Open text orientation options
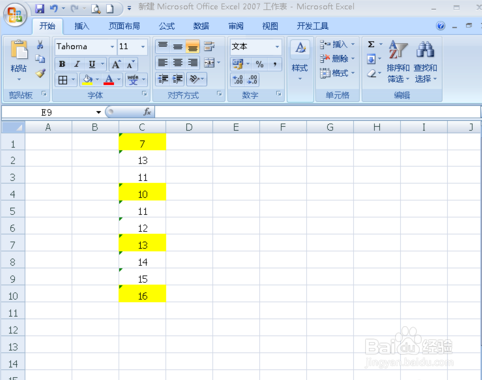Image resolution: width=482 pixels, height=380 pixels. [197, 79]
